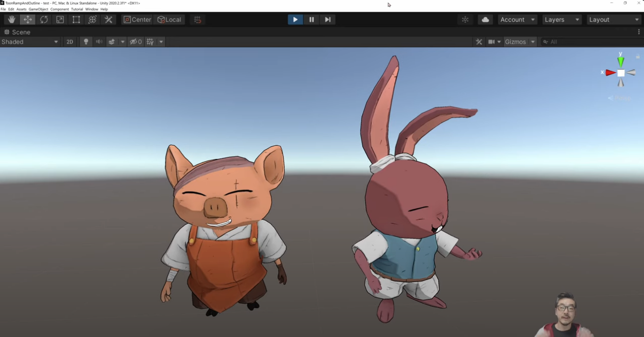
Task: Toggle the Scene gizmo lock
Action: tap(638, 56)
